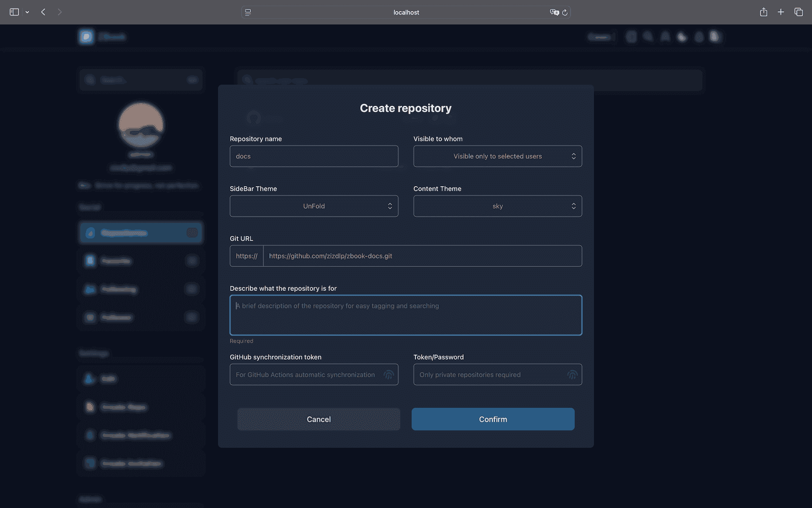Open the Safari share icon
The height and width of the screenshot is (508, 812).
[x=764, y=12]
